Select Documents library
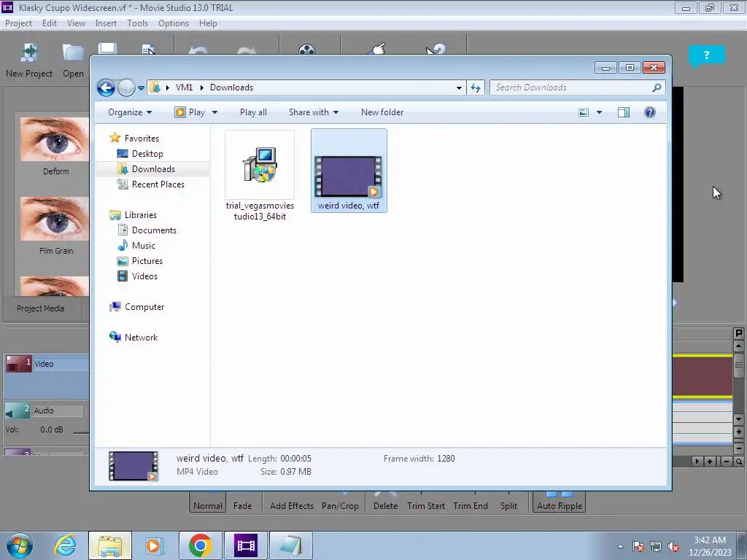Image resolution: width=747 pixels, height=560 pixels. [154, 230]
